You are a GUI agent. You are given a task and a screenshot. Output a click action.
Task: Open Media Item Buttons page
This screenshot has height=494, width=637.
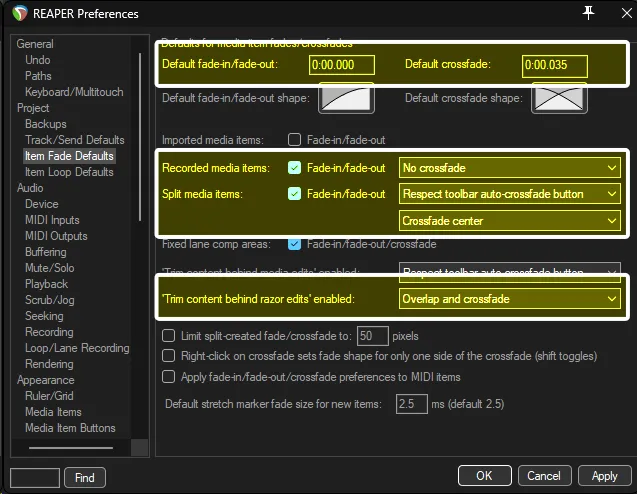70,428
